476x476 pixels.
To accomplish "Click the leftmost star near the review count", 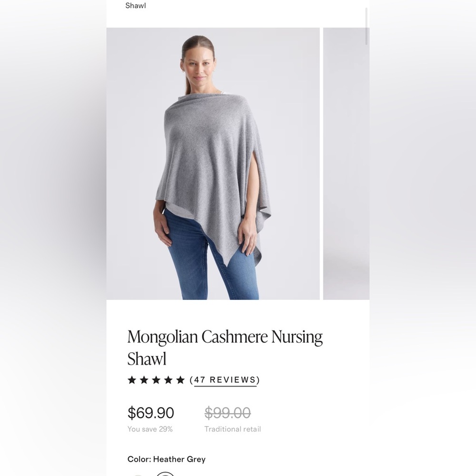I will 132,380.
